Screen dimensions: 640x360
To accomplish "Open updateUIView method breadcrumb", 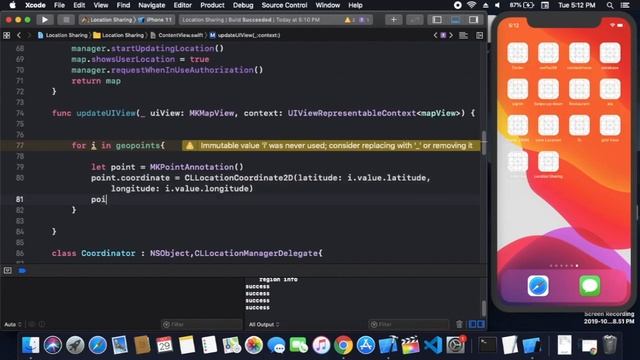I will pyautogui.click(x=245, y=36).
